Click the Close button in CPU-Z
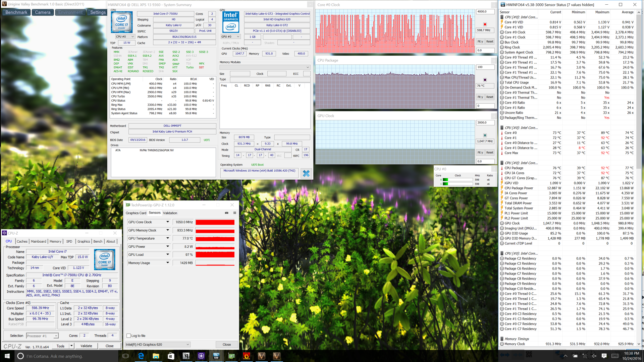The width and height of the screenshot is (644, 362). (109, 346)
